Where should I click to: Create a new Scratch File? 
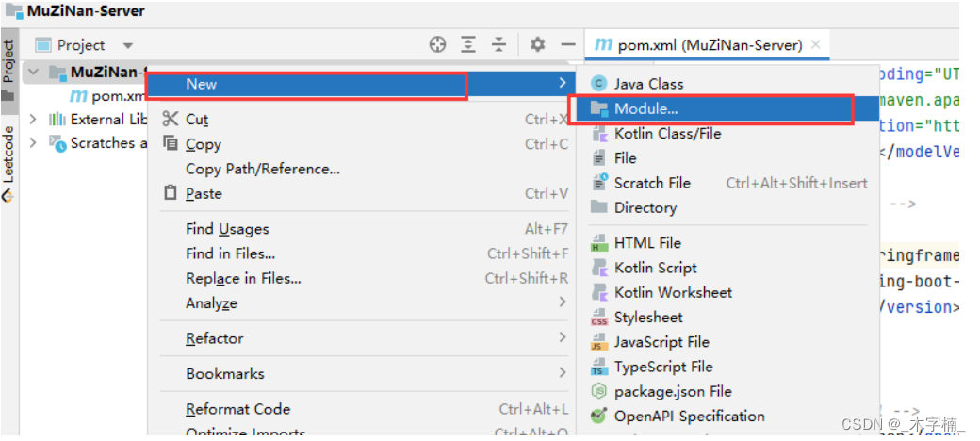pyautogui.click(x=652, y=183)
